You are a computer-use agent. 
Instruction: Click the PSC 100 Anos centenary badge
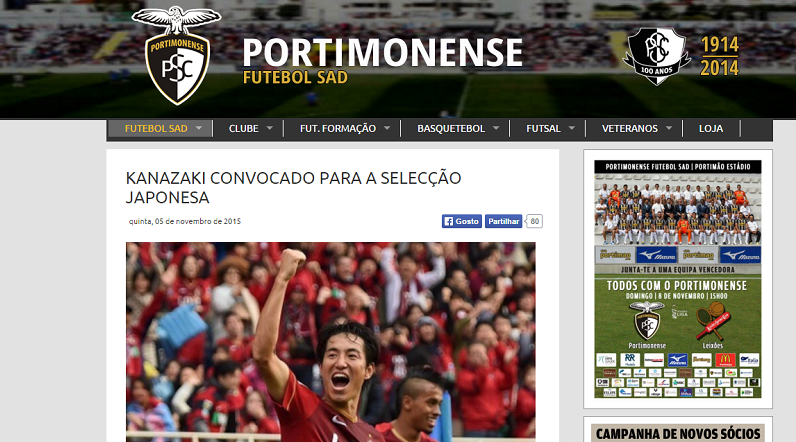tap(656, 56)
